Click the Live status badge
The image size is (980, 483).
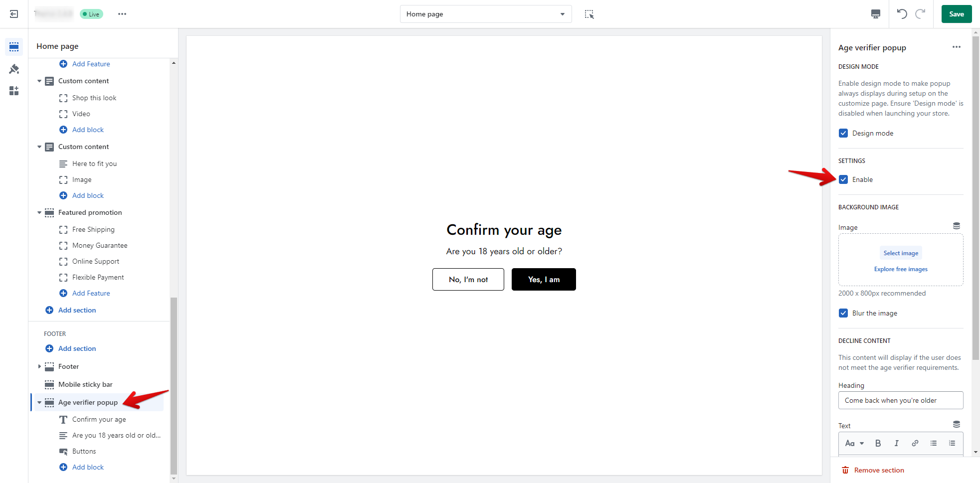coord(92,14)
